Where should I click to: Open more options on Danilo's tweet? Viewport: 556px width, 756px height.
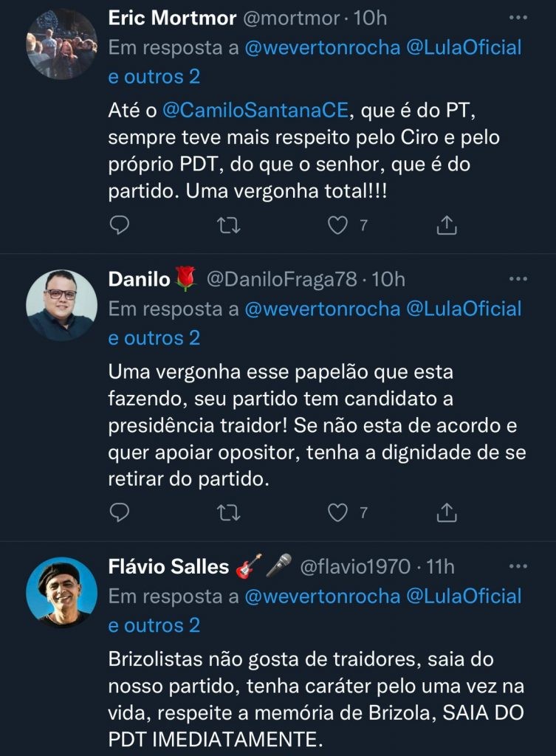point(519,279)
